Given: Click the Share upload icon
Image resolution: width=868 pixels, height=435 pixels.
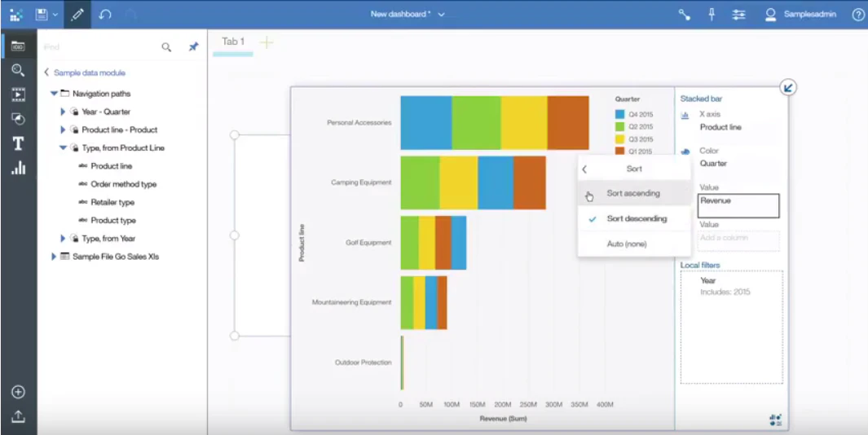Looking at the screenshot, I should 18,416.
